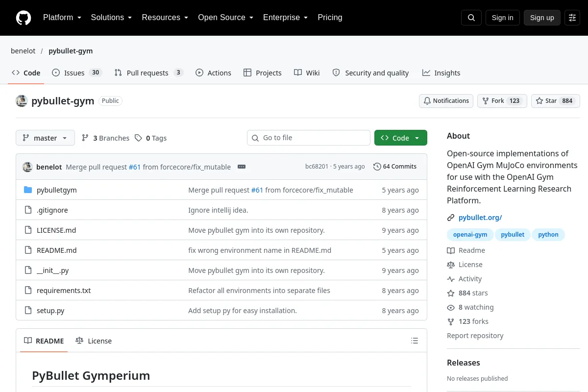Click the Notifications bell button
This screenshot has width=588, height=392.
pyautogui.click(x=446, y=101)
